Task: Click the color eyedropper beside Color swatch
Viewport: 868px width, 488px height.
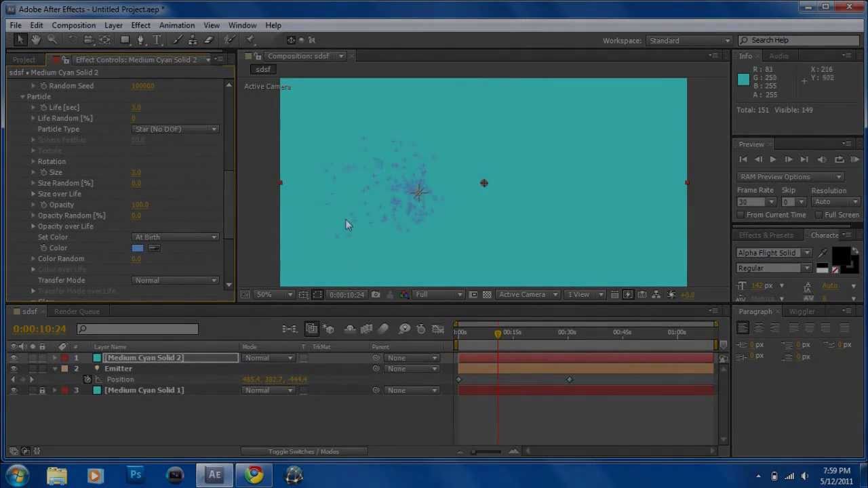Action: [x=154, y=248]
